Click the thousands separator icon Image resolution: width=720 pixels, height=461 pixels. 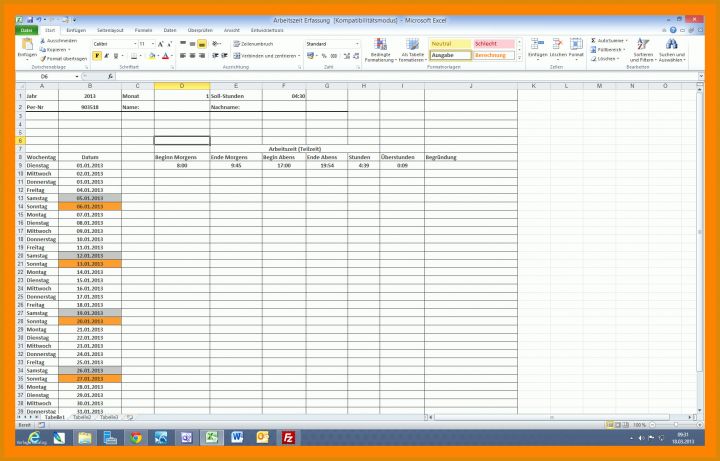coord(334,56)
